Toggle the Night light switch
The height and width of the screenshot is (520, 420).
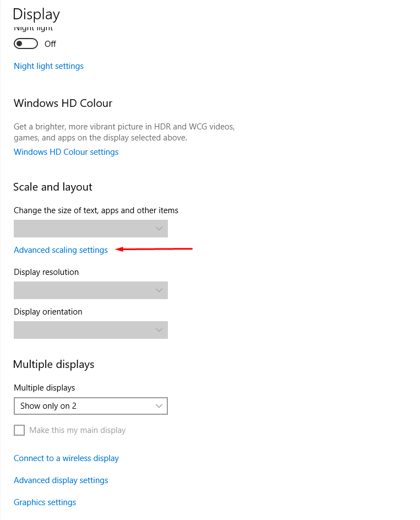(x=25, y=44)
